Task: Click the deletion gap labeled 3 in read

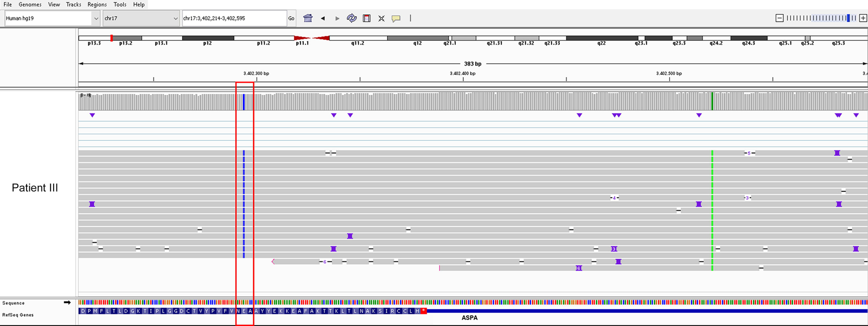Action: [747, 198]
